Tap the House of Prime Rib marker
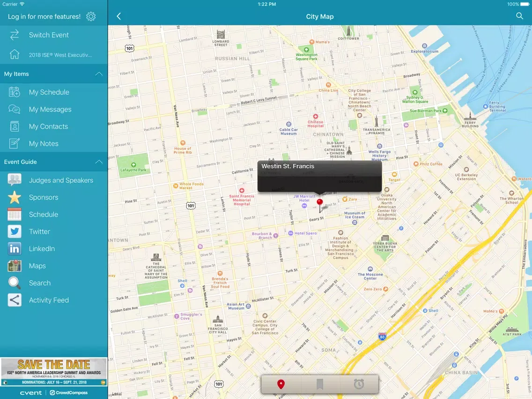The width and height of the screenshot is (532, 399). [183, 143]
